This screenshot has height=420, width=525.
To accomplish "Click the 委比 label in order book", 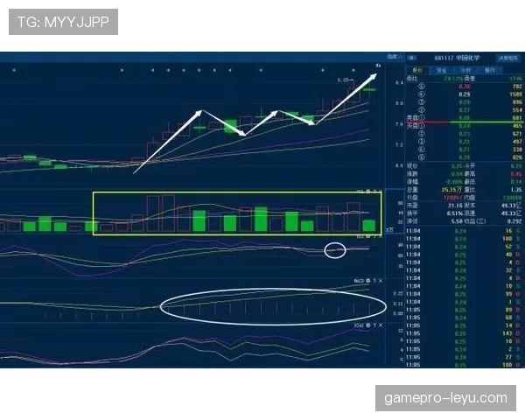I will pos(412,79).
